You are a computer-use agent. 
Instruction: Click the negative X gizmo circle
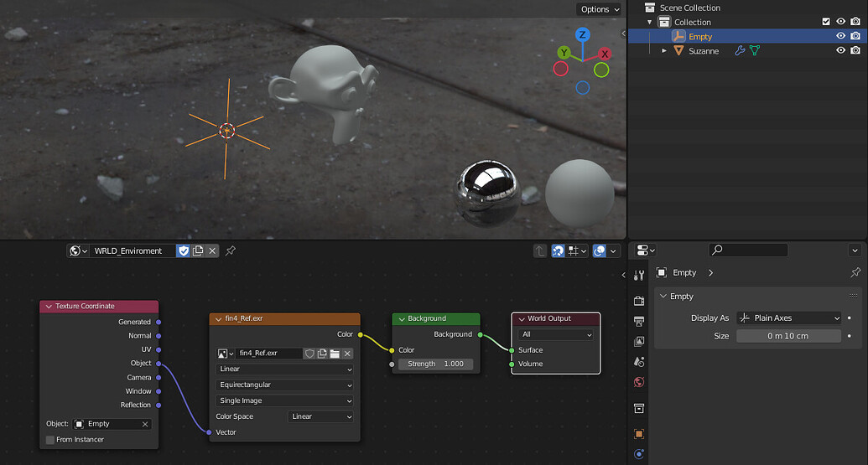point(561,69)
